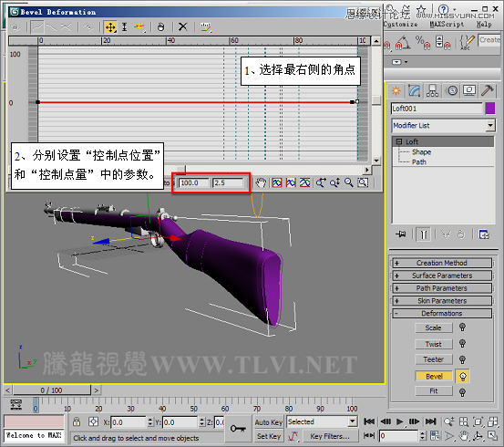Expand the Skin Parameters rollout

pyautogui.click(x=442, y=300)
